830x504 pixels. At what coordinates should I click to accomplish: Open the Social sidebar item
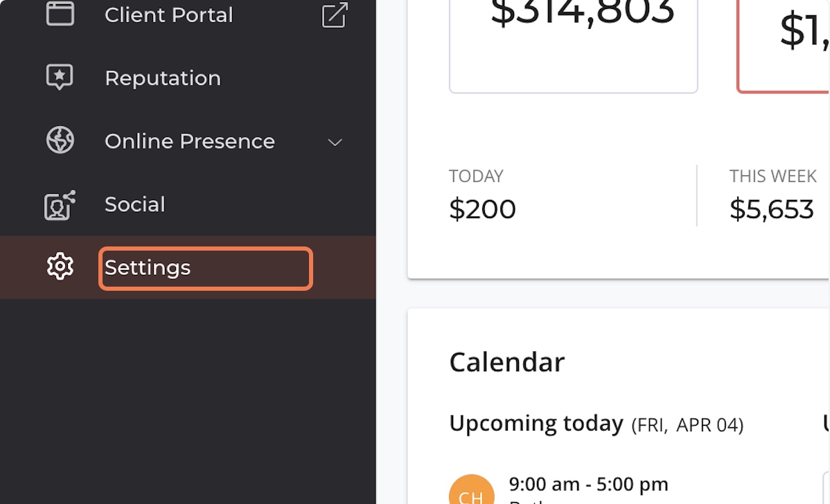135,204
